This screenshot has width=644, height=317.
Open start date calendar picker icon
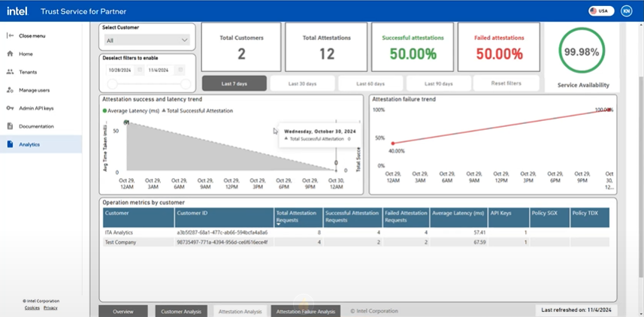tap(140, 70)
